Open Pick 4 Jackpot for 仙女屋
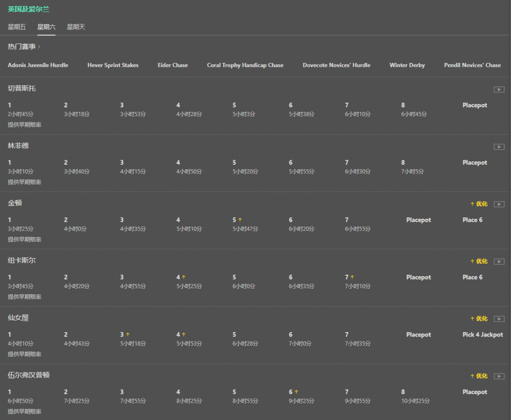This screenshot has height=420, width=511. point(482,335)
